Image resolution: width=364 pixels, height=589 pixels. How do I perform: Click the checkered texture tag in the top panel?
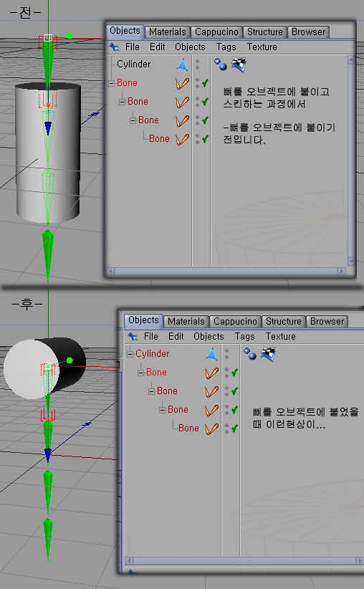[239, 64]
